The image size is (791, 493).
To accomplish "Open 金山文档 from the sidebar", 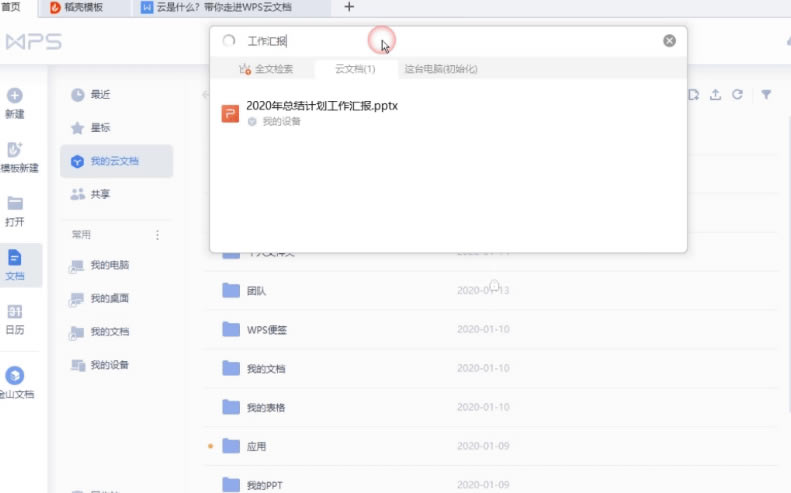I will [15, 376].
